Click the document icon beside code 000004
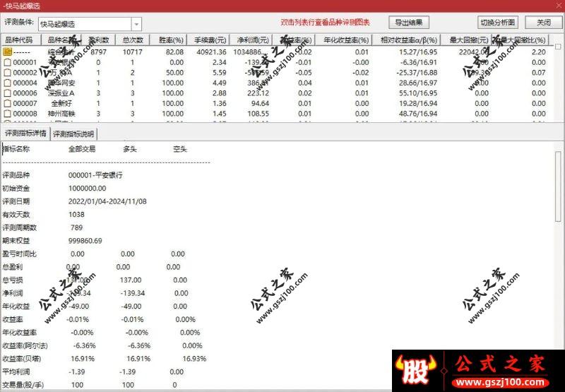This screenshot has height=392, width=565. (x=7, y=83)
